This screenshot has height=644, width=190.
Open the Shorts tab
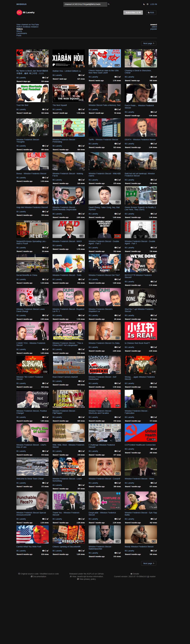point(19,31)
